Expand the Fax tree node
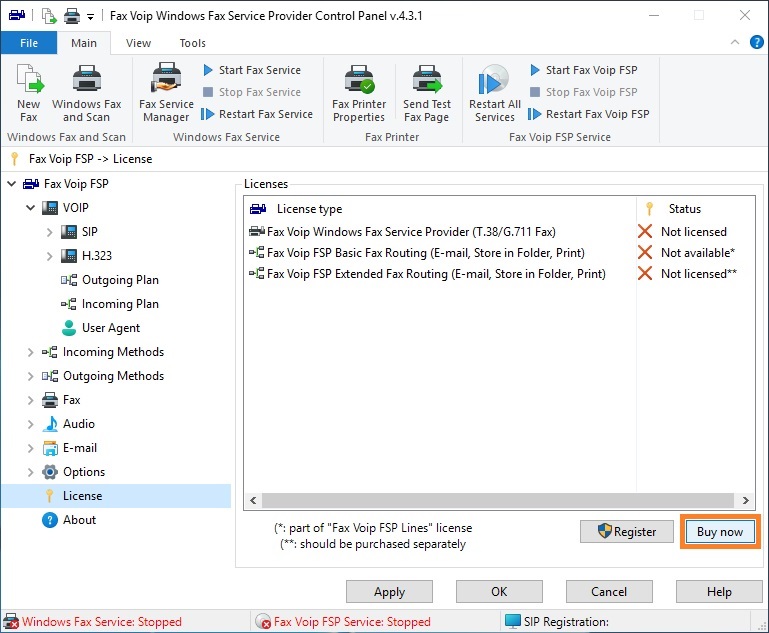769x633 pixels. pyautogui.click(x=30, y=400)
